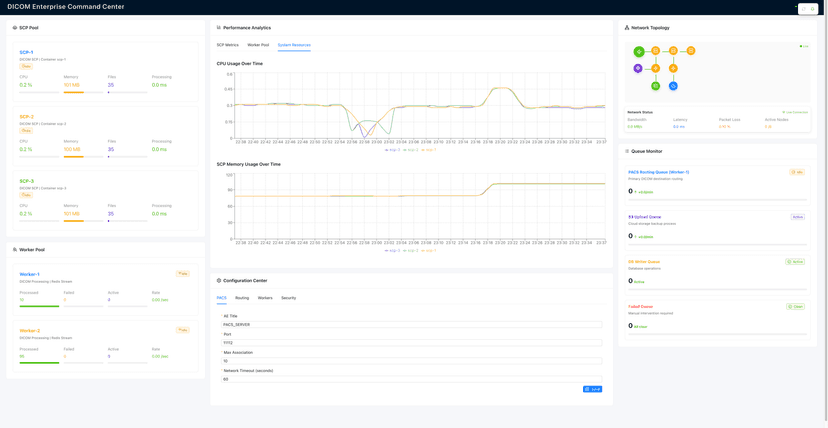The image size is (828, 428).
Task: Click the Bandwidth value in Network Status
Action: pyautogui.click(x=633, y=127)
